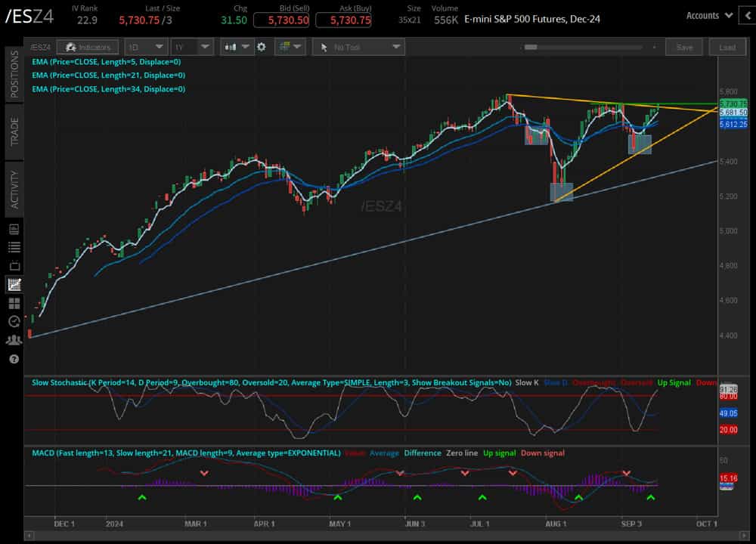Click the 5,612.25 price axis label
The width and height of the screenshot is (756, 544).
tap(733, 125)
